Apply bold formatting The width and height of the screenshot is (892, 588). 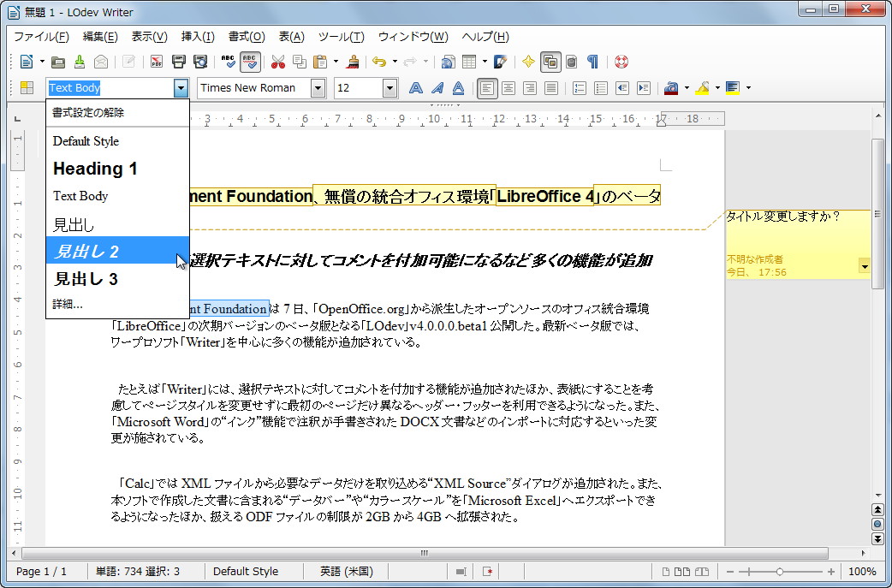[x=416, y=87]
